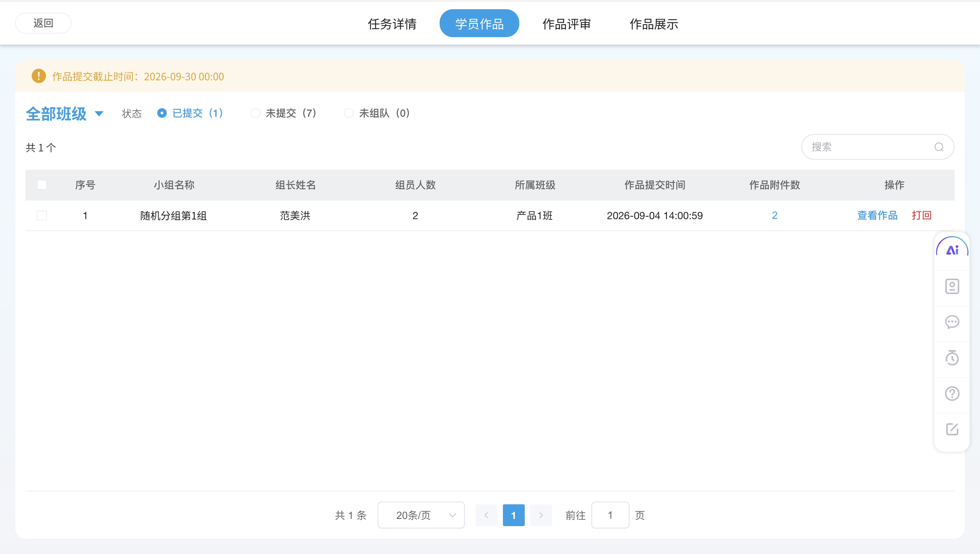This screenshot has height=554, width=980.
Task: Switch to the 任务详情 tab
Action: click(392, 23)
